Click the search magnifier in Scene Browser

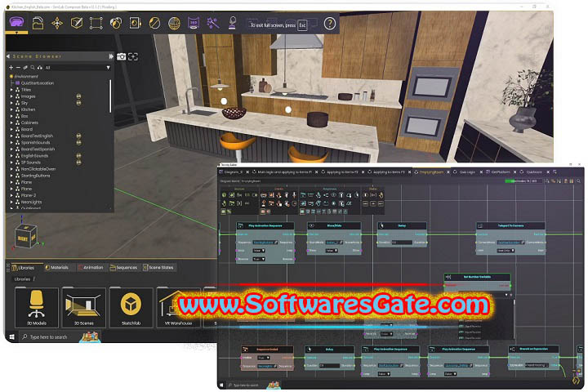pos(33,68)
